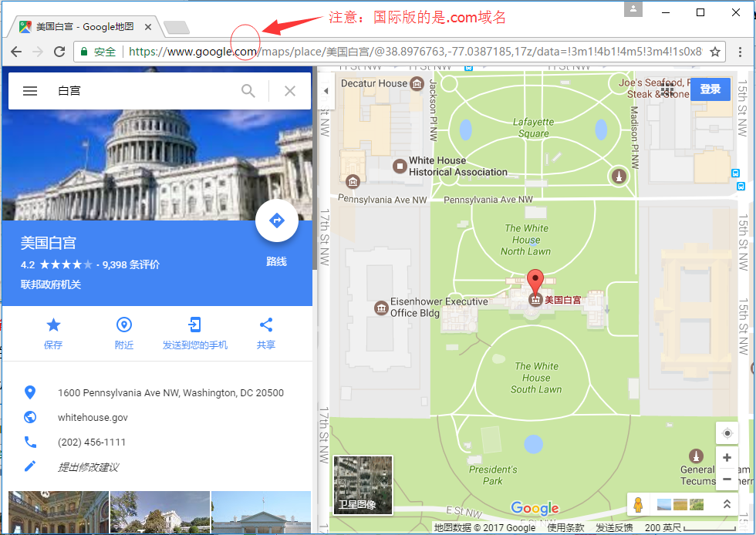Click the museum marker below Decatur House
Screen dimensions: 756x535
pyautogui.click(x=353, y=182)
